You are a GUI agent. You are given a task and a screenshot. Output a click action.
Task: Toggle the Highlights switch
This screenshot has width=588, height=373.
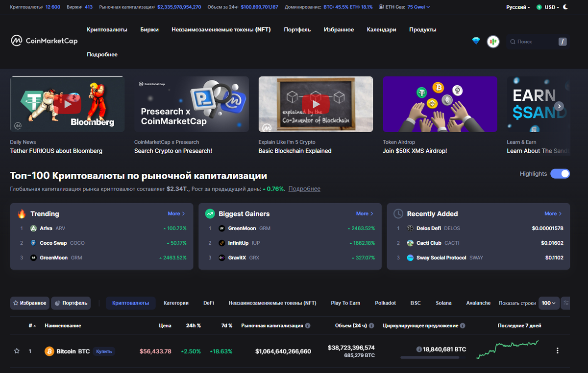pos(560,174)
